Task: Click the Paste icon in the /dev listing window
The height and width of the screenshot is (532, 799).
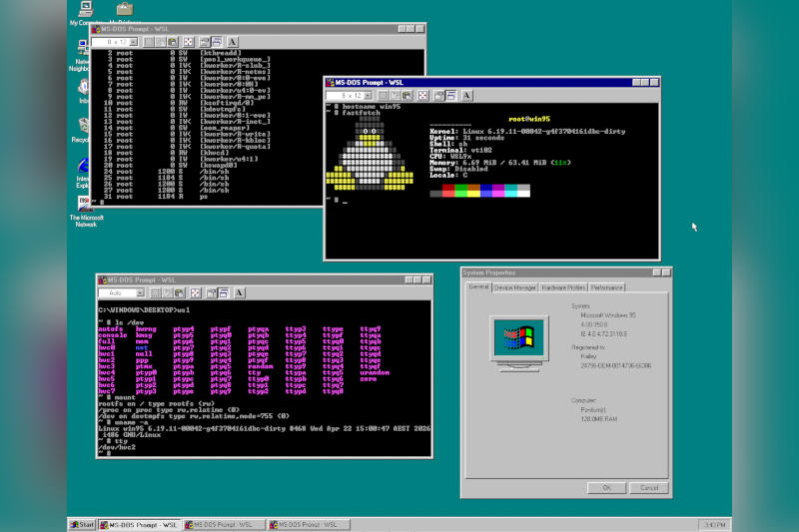Action: (180, 292)
